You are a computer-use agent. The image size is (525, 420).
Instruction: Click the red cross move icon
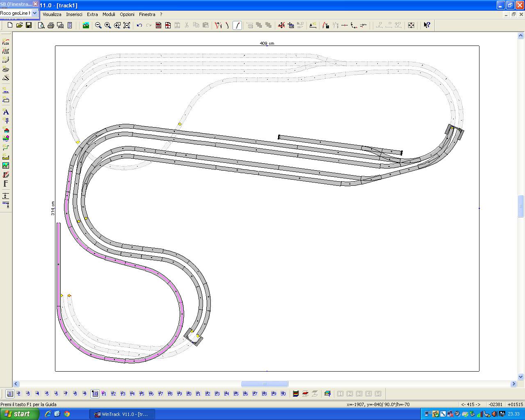(x=281, y=25)
